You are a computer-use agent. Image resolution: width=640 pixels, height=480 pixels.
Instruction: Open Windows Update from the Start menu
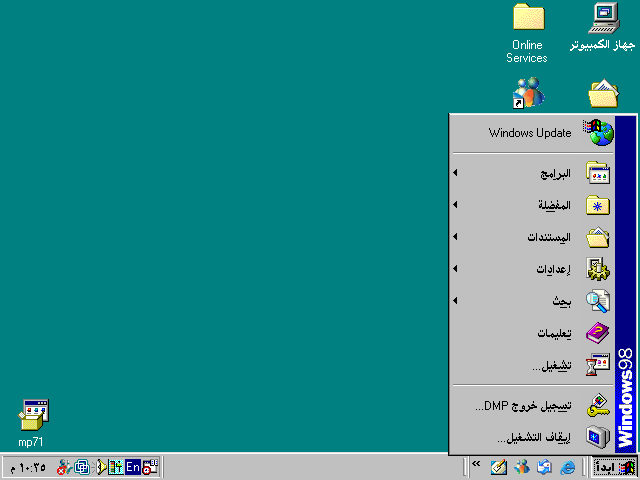pos(532,133)
